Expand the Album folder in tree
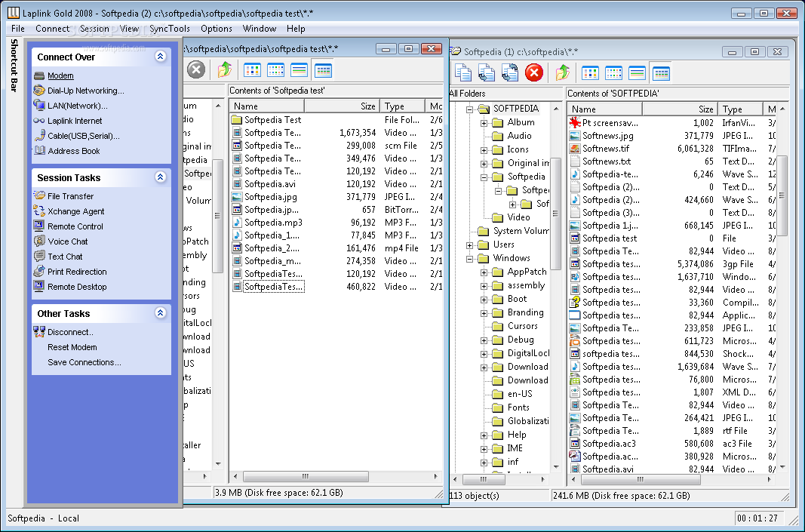The width and height of the screenshot is (805, 532). click(484, 123)
